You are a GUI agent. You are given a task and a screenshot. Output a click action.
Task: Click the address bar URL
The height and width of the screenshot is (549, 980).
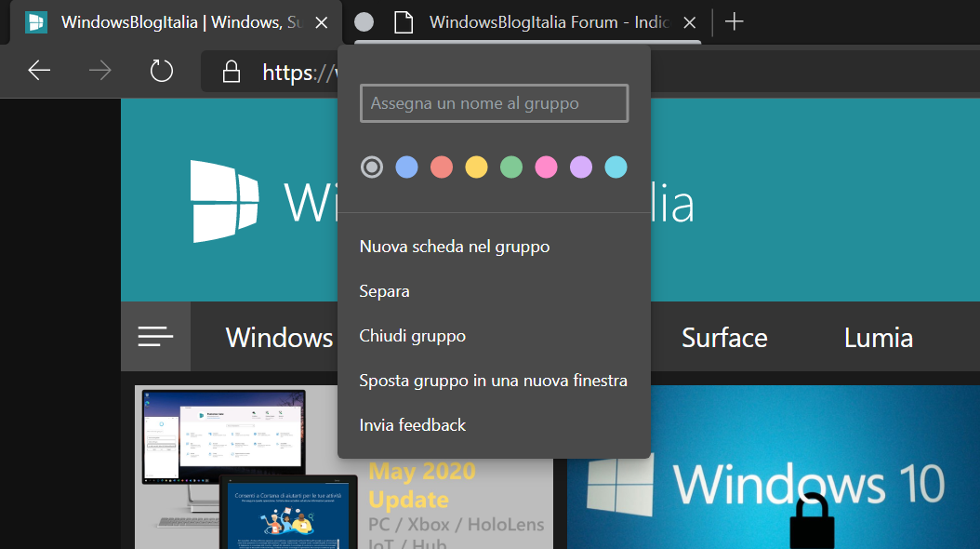[x=299, y=73]
